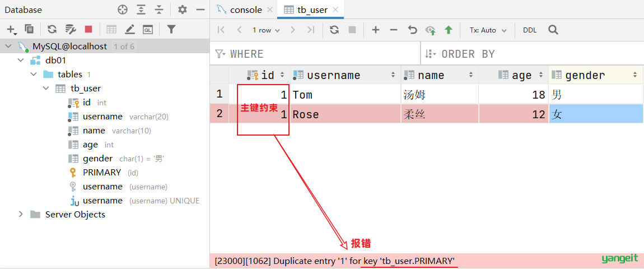Image resolution: width=644 pixels, height=269 pixels.
Task: Click the 1 of 6 schemas badge
Action: pos(124,47)
